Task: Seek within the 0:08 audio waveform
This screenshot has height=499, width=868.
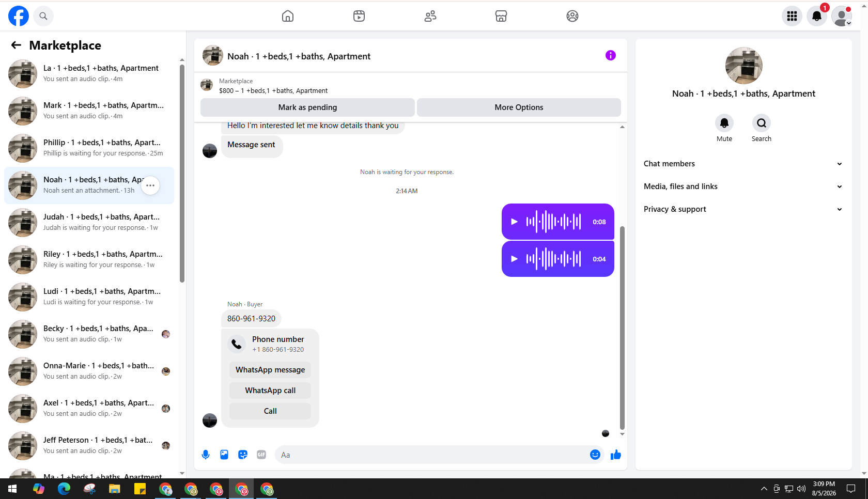Action: (554, 222)
